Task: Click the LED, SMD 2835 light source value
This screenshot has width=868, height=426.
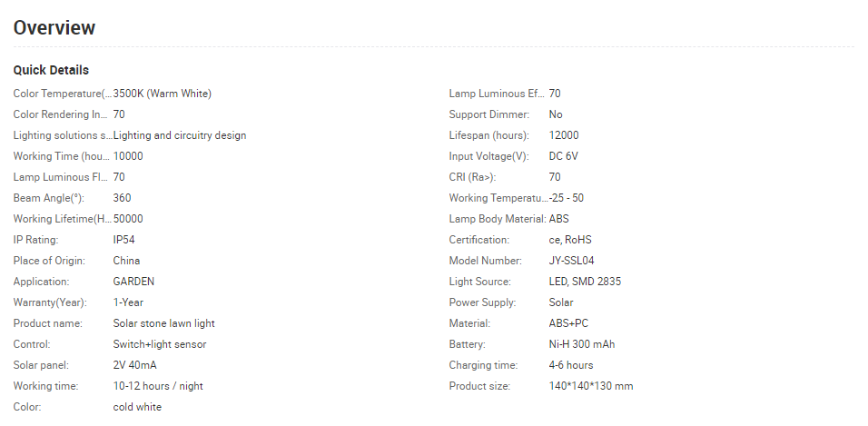Action: (x=585, y=282)
